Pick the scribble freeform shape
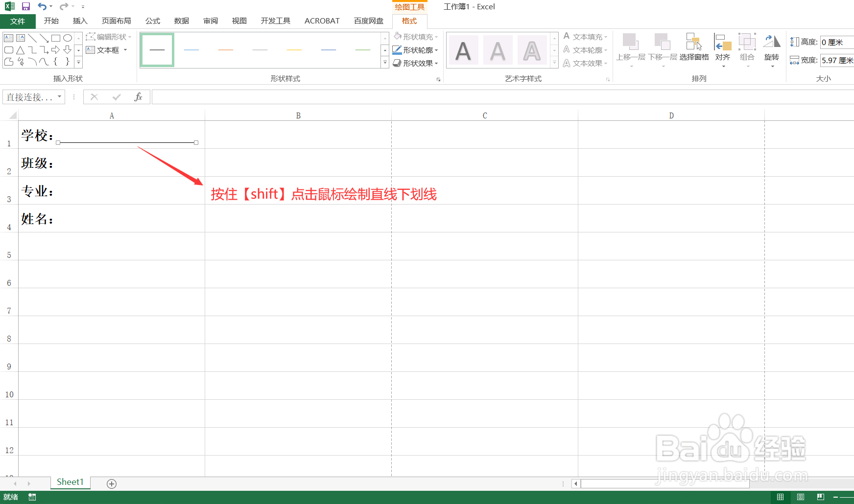 click(21, 62)
